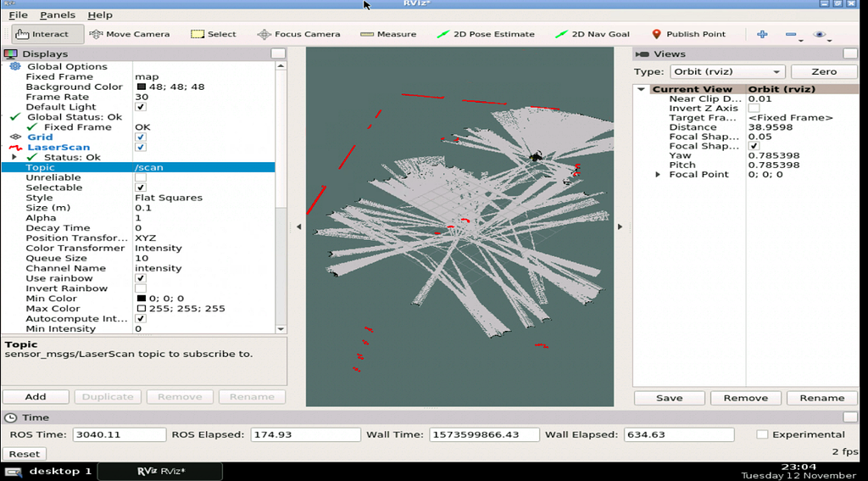Open the File menu
The width and height of the screenshot is (868, 481).
18,15
